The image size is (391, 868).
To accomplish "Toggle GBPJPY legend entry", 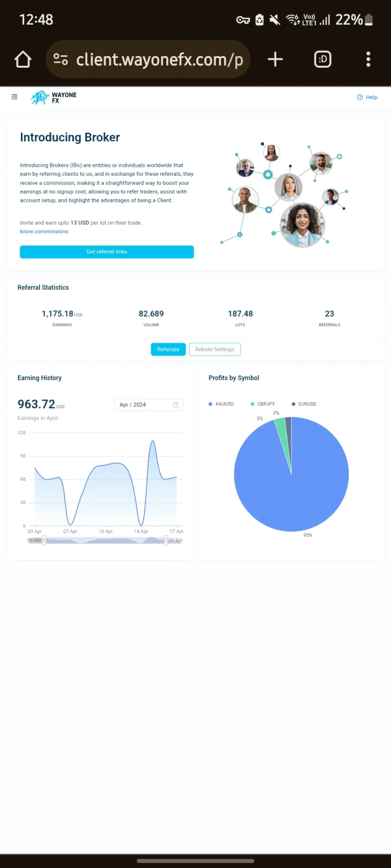I will coord(263,404).
